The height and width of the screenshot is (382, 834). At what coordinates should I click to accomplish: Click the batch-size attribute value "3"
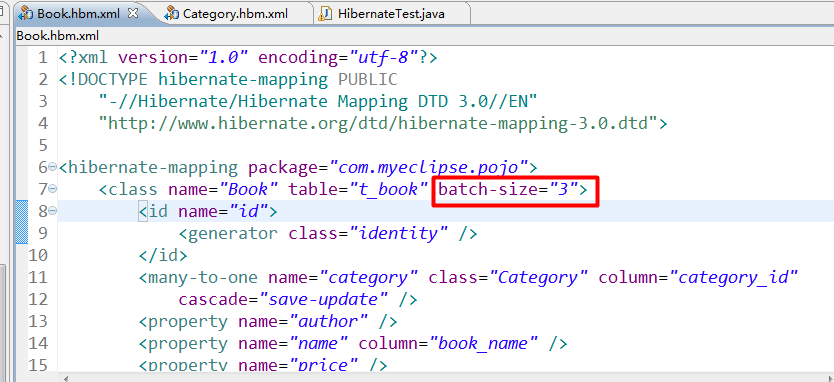point(563,189)
